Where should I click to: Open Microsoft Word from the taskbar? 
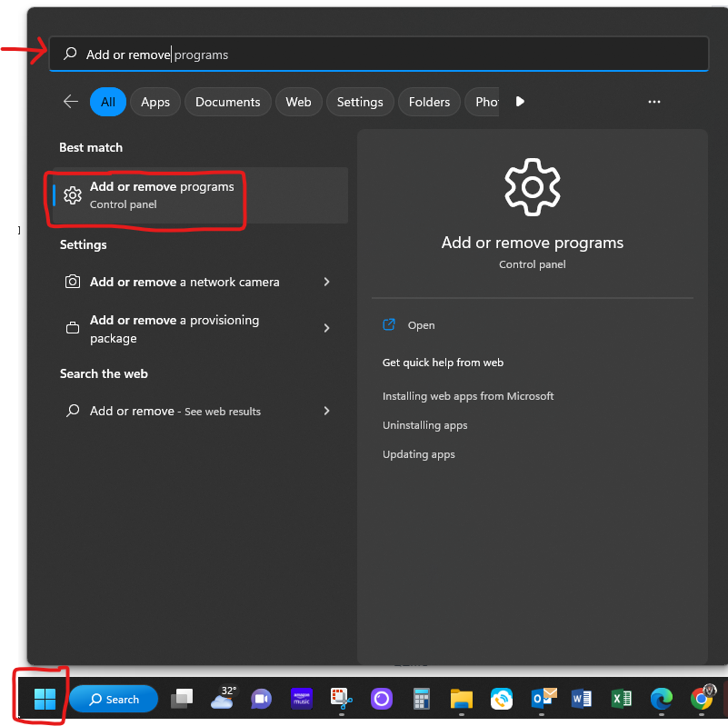(582, 699)
